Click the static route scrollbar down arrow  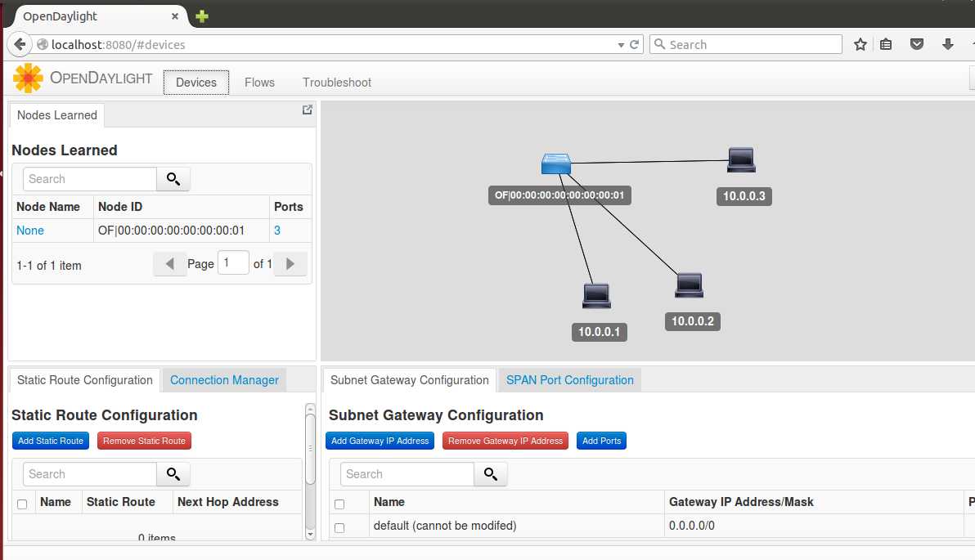(310, 534)
